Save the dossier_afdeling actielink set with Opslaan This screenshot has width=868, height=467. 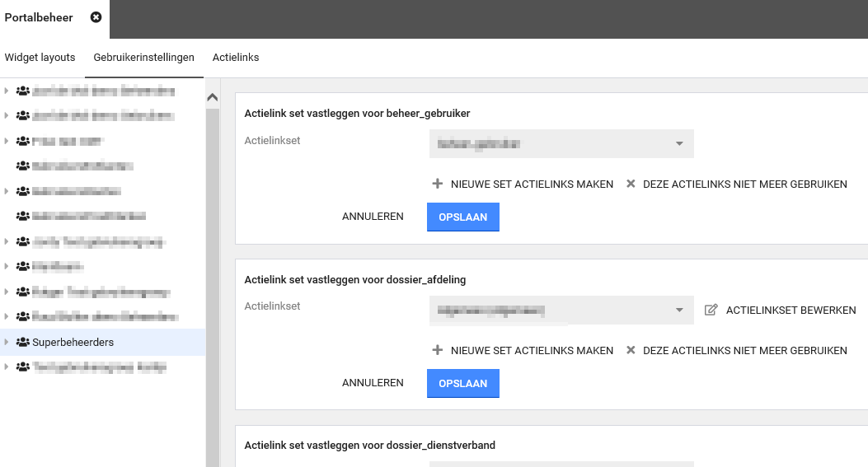pos(462,384)
